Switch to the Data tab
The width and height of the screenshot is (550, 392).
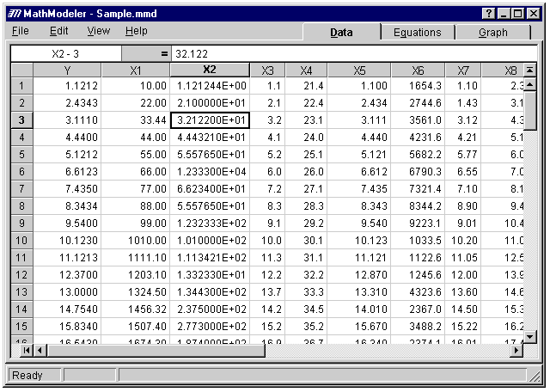(341, 33)
